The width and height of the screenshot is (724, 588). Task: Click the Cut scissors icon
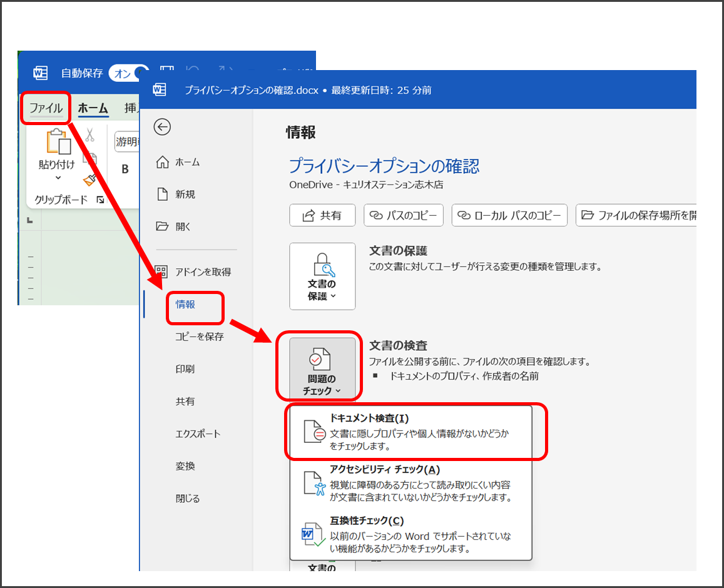tap(90, 134)
